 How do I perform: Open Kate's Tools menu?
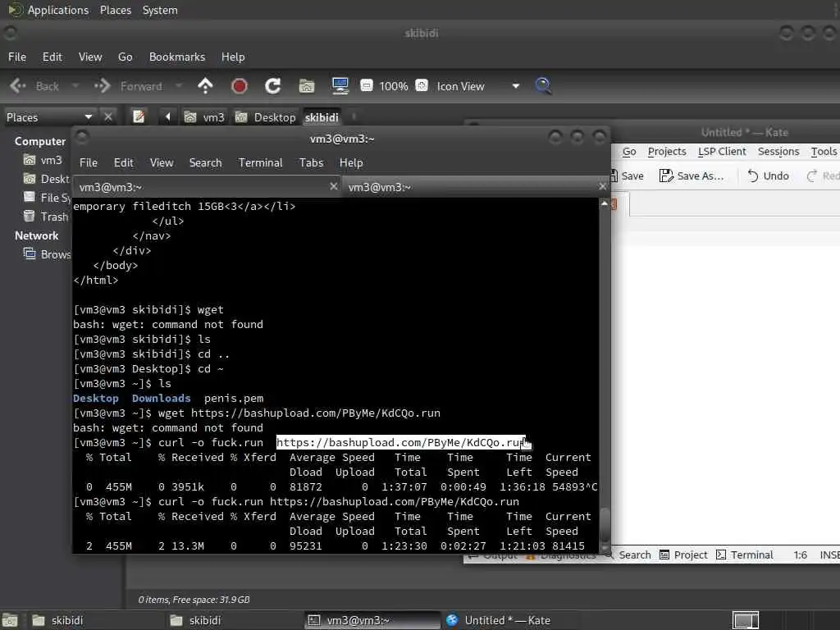(x=824, y=152)
